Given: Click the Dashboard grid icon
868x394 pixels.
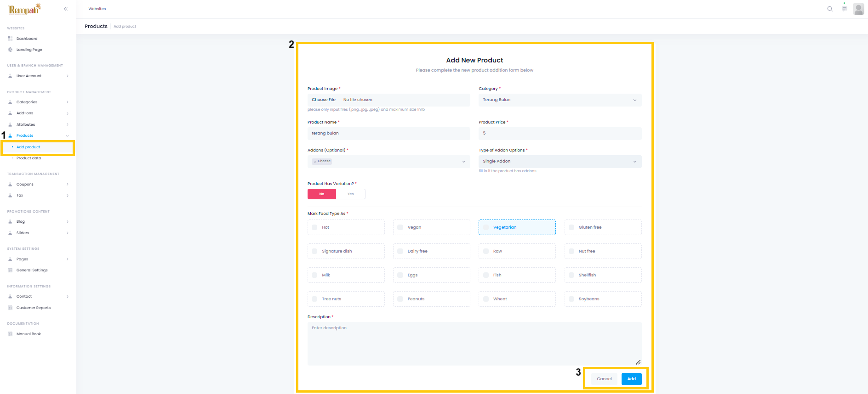Looking at the screenshot, I should point(10,39).
